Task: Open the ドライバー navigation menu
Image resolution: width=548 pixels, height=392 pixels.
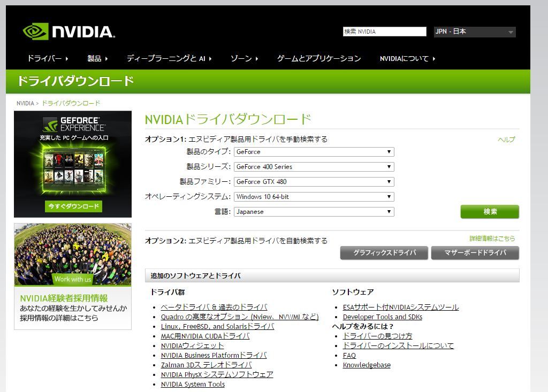Action: (48, 58)
